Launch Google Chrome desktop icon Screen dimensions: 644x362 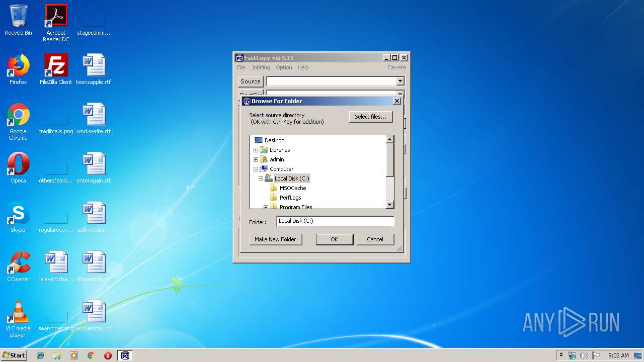(x=18, y=122)
